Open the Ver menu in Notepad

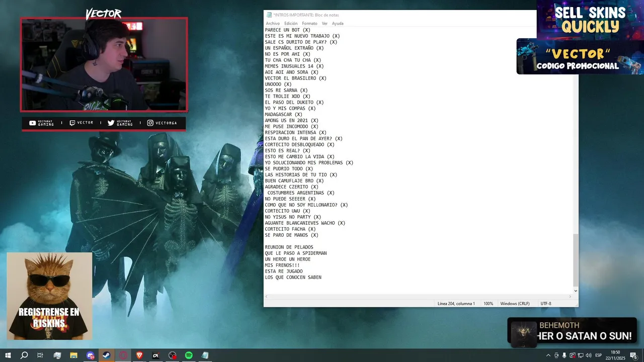coord(325,24)
